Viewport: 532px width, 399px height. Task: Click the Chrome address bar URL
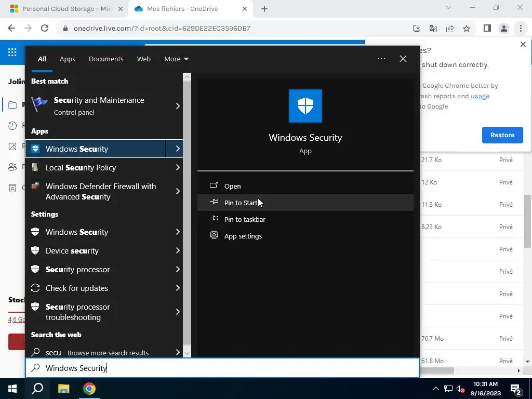click(x=162, y=29)
